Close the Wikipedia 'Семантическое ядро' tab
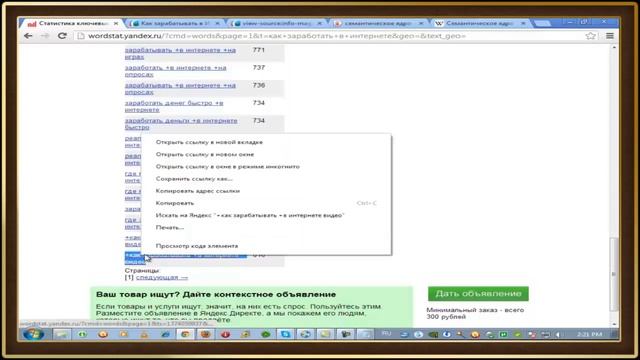Viewport: 640px width, 360px height. coord(523,24)
